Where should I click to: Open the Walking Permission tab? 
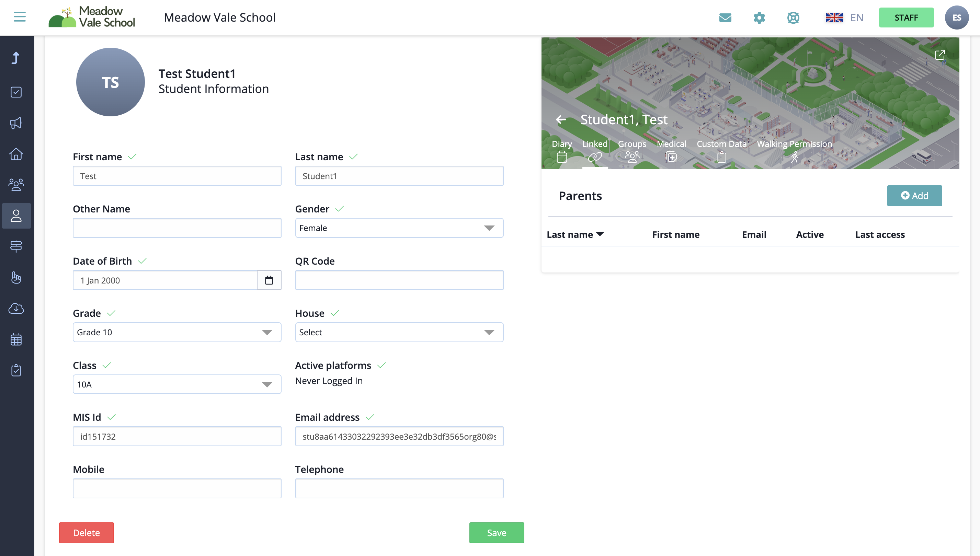point(794,150)
